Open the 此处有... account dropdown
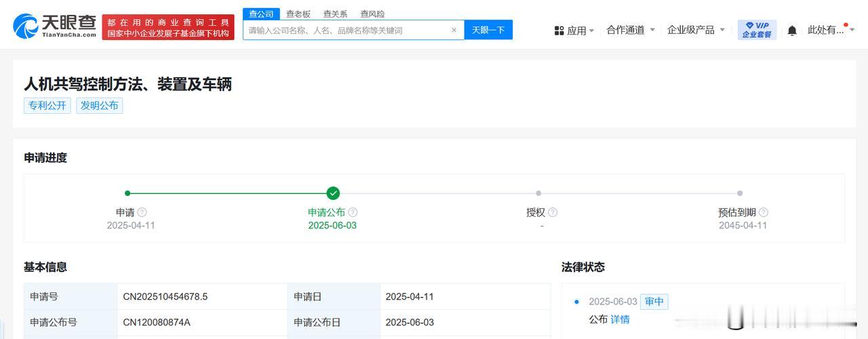The image size is (868, 339). (x=831, y=30)
